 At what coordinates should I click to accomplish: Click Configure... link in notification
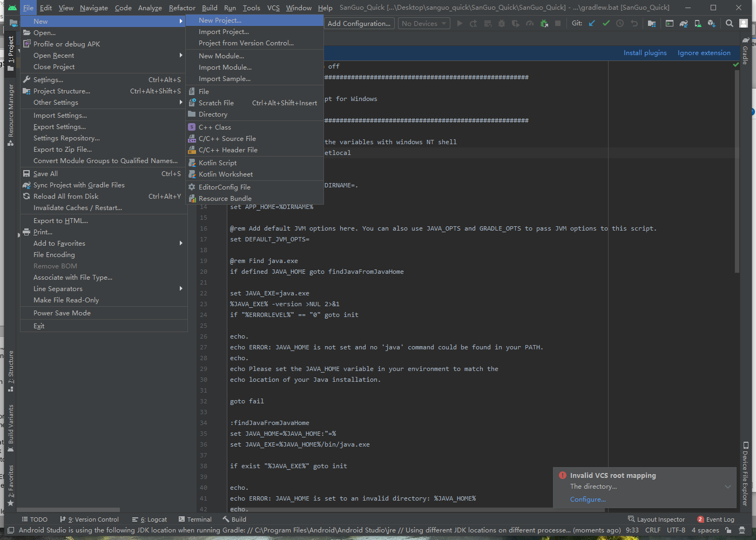pyautogui.click(x=588, y=500)
